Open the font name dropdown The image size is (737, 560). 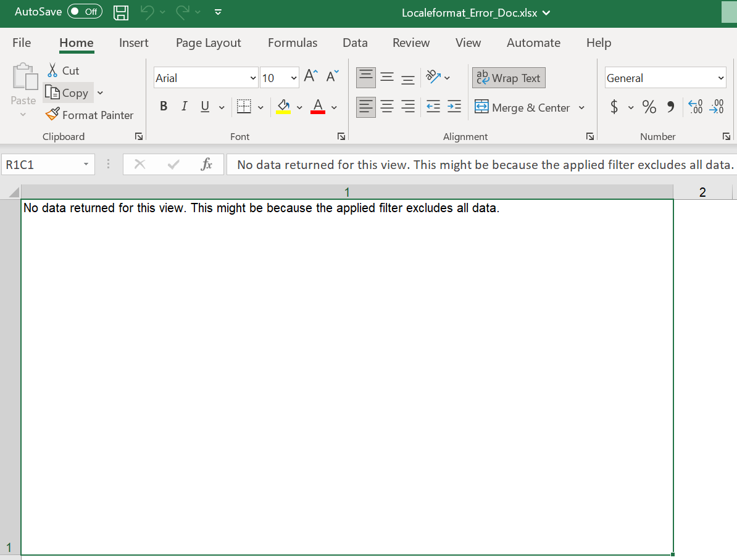point(253,78)
